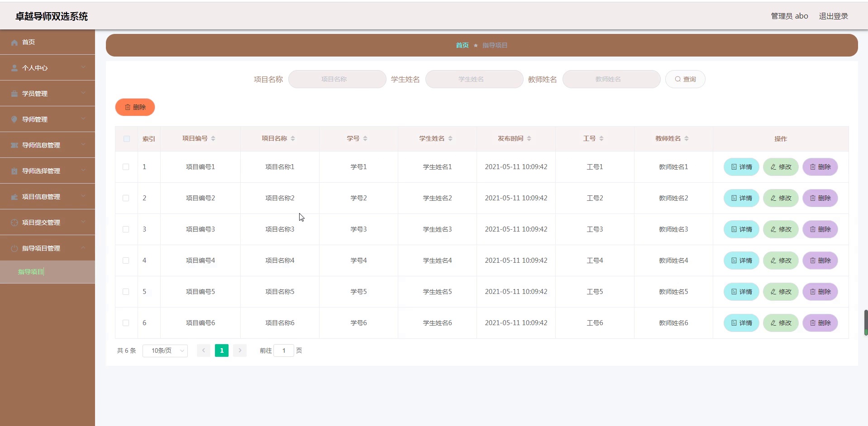Select the 指导项目 submenu item
The image size is (868, 426).
48,272
